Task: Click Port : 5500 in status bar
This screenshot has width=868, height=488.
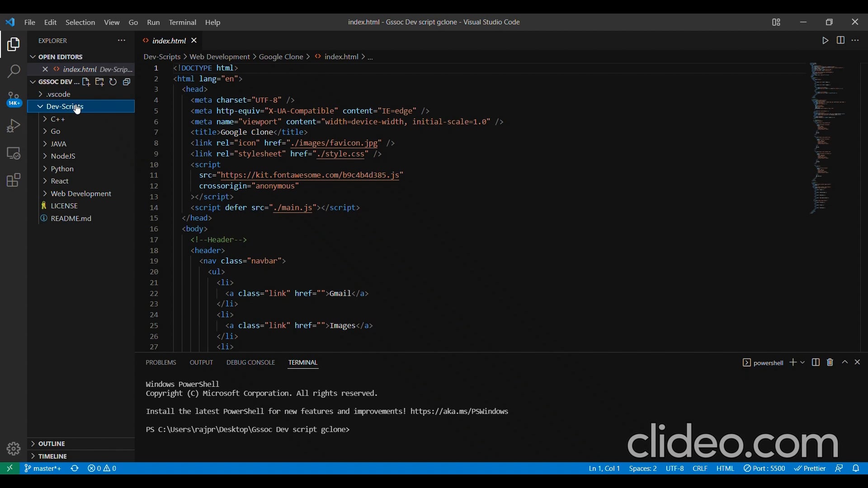Action: (765, 469)
